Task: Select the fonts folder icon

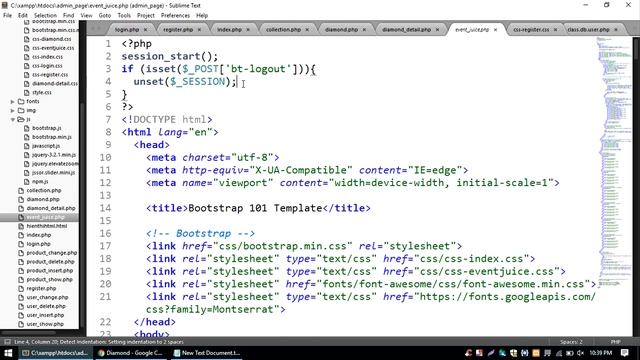Action: coord(21,102)
